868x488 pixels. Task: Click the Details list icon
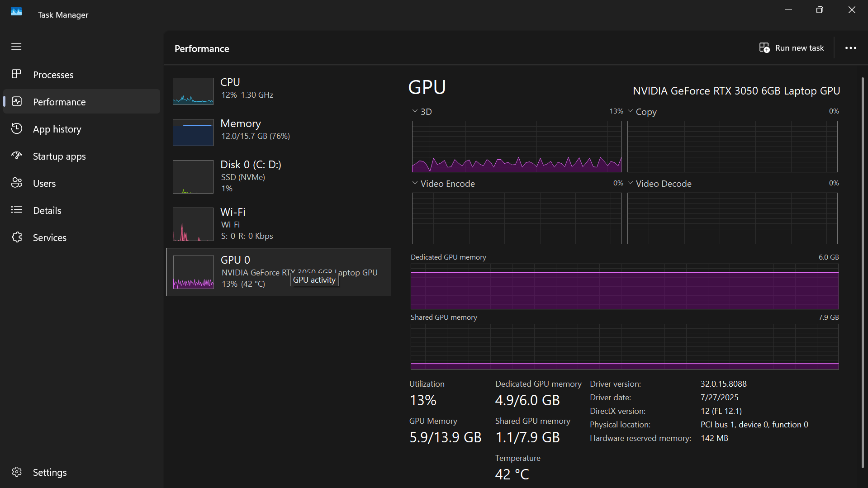click(x=17, y=210)
